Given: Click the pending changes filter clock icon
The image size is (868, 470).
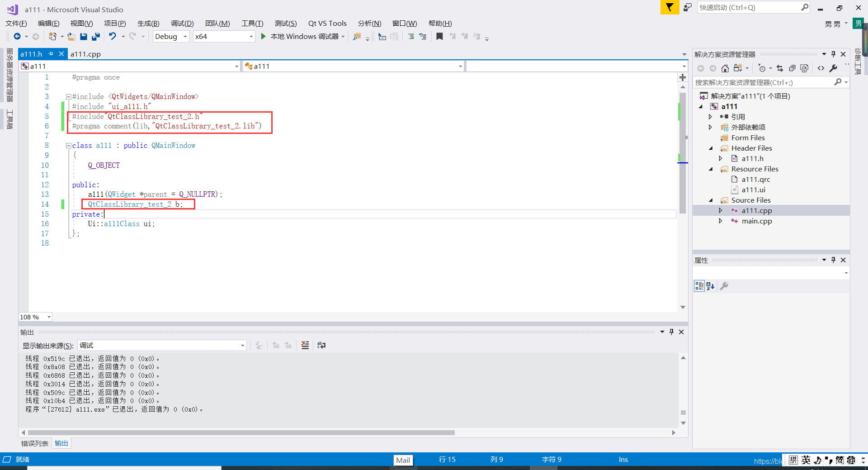Looking at the screenshot, I should tap(762, 68).
